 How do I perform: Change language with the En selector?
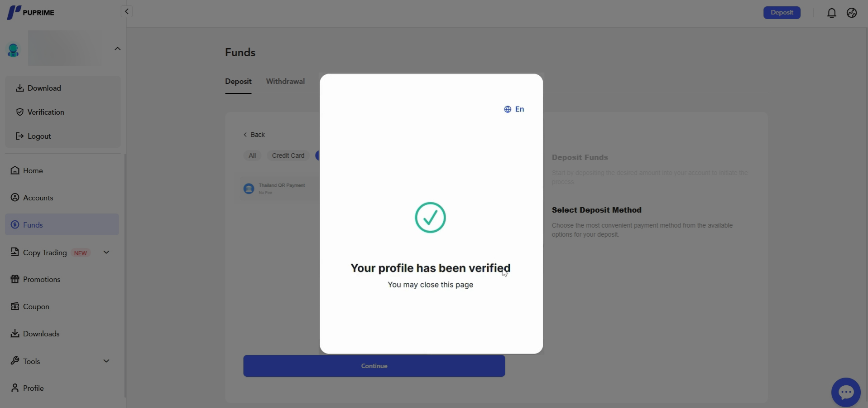515,109
